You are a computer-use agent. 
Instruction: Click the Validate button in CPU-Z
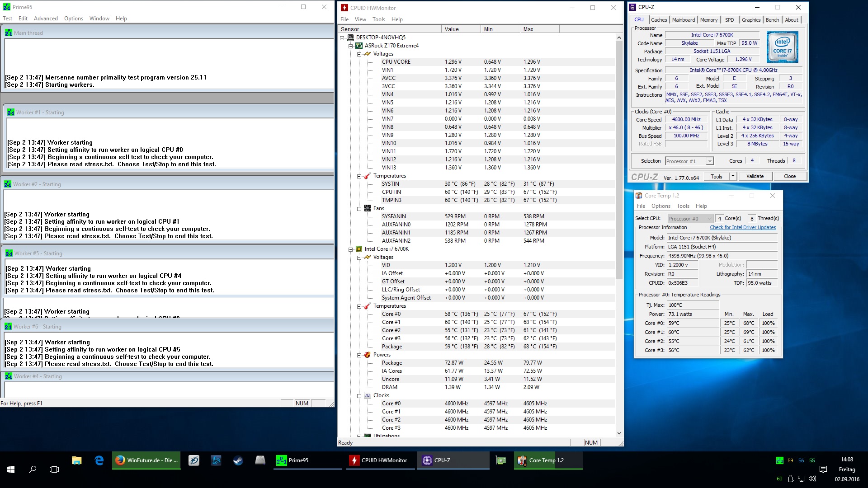[x=755, y=176]
